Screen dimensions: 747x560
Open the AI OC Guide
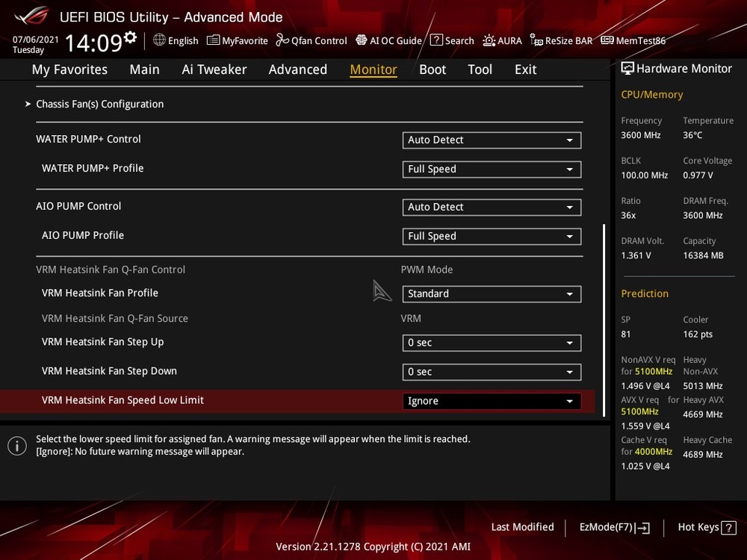388,40
